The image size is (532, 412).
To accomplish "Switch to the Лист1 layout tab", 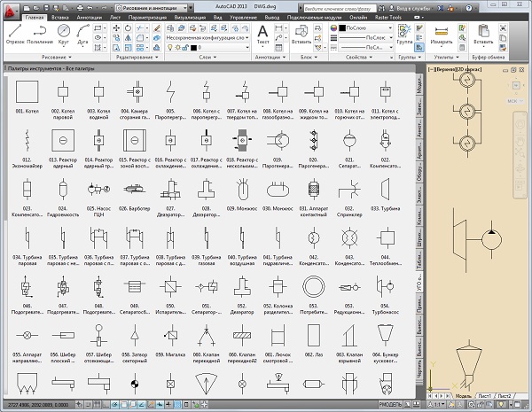I will (482, 395).
